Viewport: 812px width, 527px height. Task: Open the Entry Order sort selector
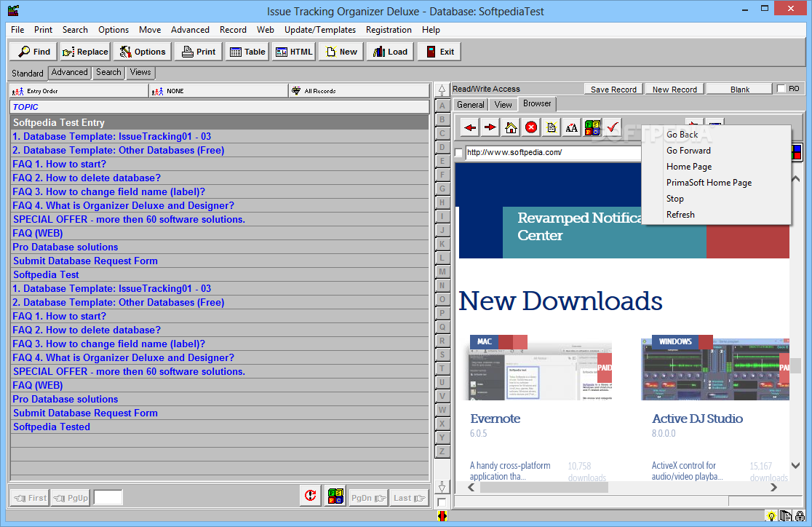click(x=79, y=91)
